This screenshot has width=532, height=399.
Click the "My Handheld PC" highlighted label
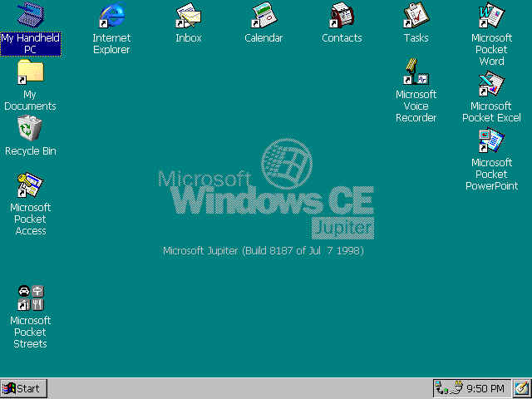coord(31,44)
